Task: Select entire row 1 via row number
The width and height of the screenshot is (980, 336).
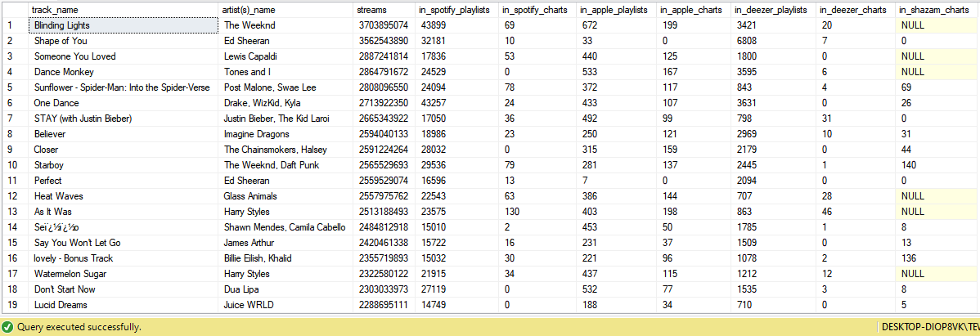Action: click(14, 25)
